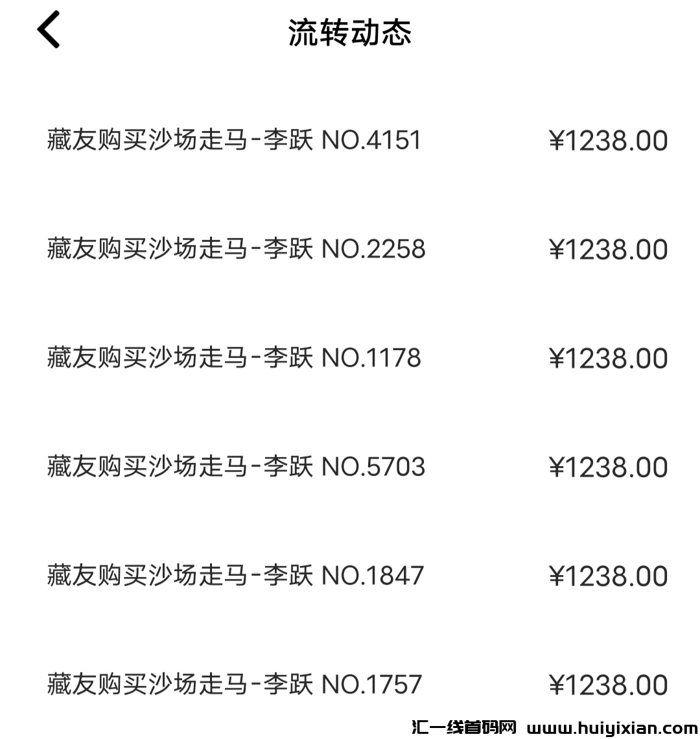Screen dimensions: 700x739
Task: Tap the price beside NO.1757
Action: click(608, 685)
